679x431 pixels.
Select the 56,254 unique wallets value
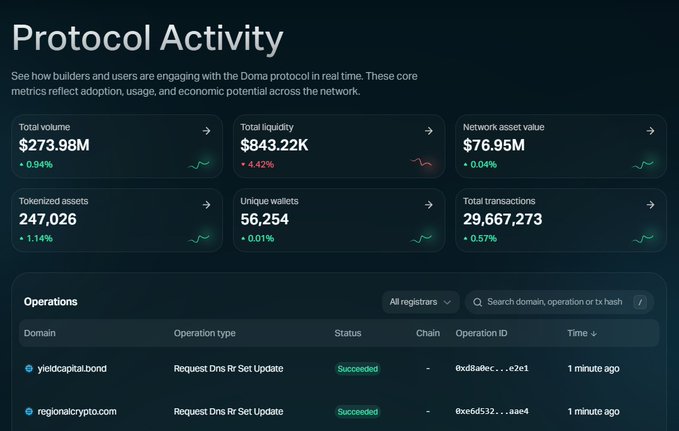click(264, 219)
